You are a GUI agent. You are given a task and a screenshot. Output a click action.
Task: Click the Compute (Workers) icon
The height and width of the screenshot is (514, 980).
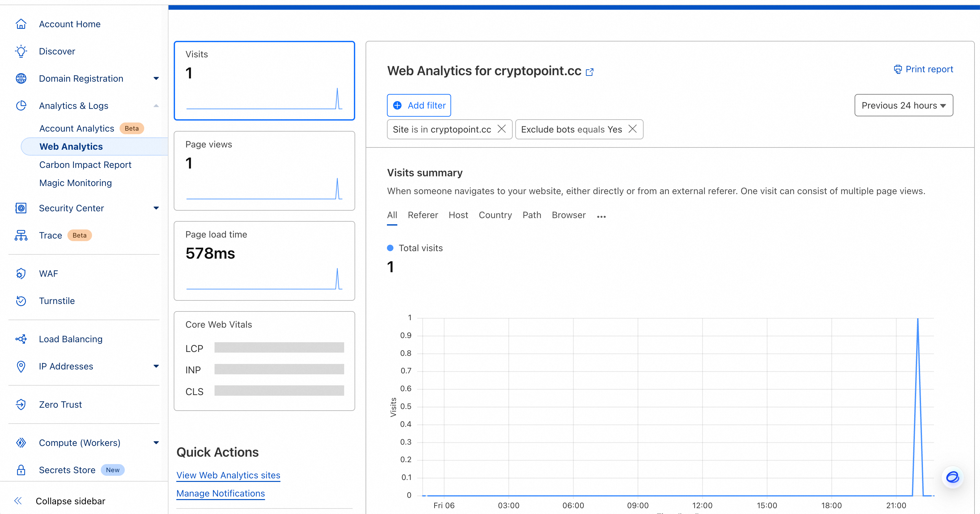[21, 443]
